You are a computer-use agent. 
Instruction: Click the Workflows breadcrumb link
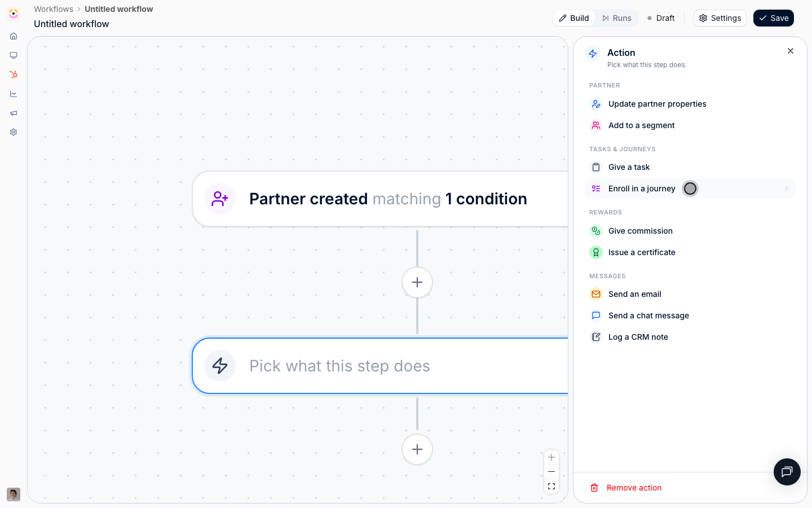click(x=54, y=9)
